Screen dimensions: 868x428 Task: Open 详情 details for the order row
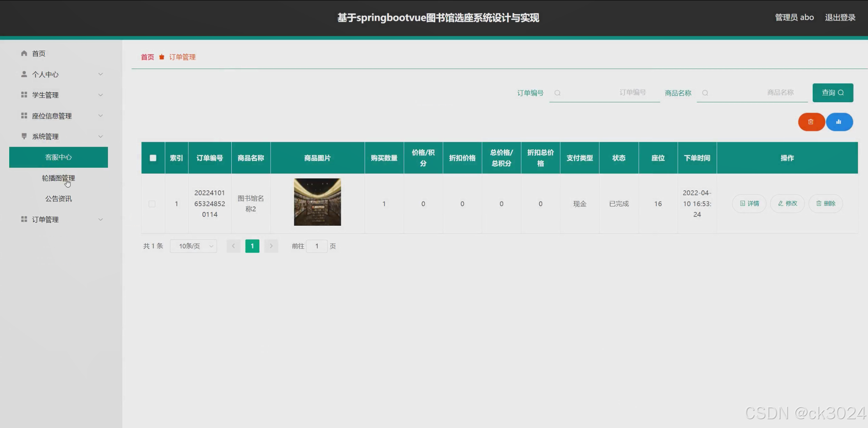[749, 203]
